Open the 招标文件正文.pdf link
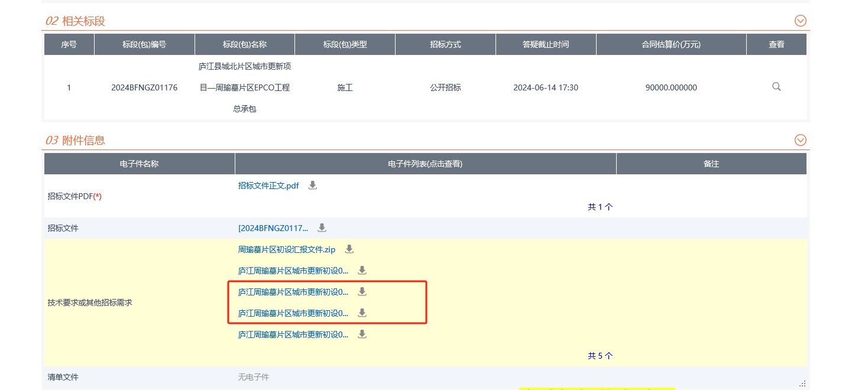Image resolution: width=868 pixels, height=390 pixels. pyautogui.click(x=268, y=186)
